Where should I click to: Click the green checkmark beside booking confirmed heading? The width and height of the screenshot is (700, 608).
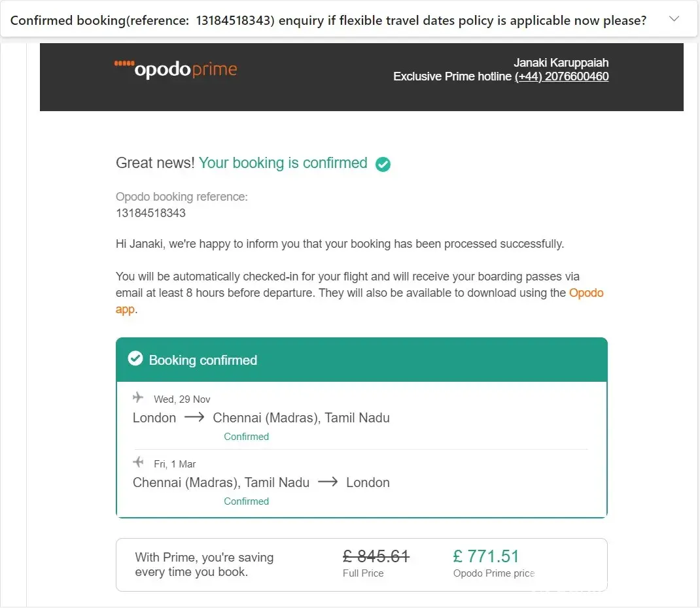tap(383, 164)
